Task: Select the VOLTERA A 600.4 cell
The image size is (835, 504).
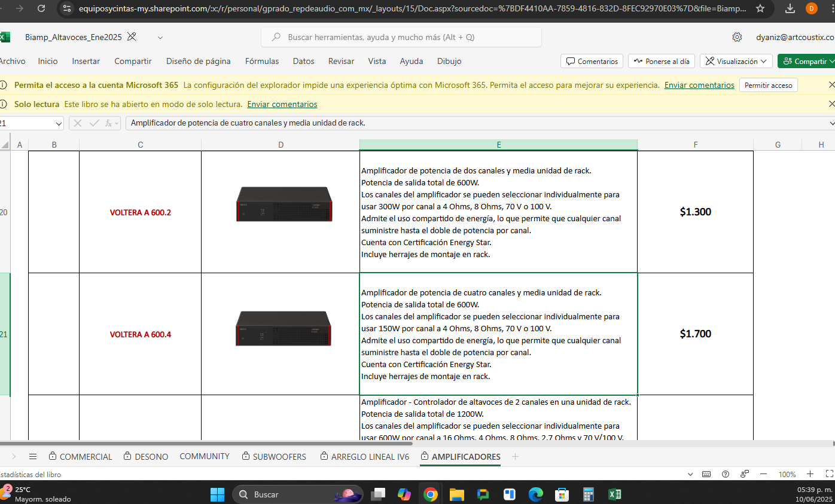Action: 140,334
